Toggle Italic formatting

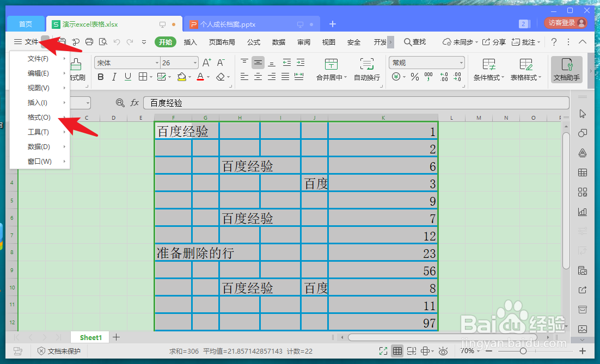(114, 77)
